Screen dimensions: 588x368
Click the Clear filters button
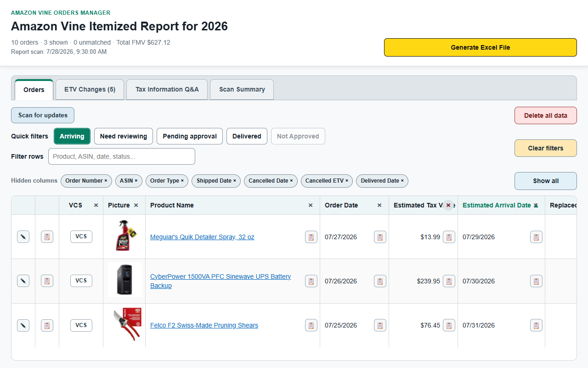coord(546,148)
